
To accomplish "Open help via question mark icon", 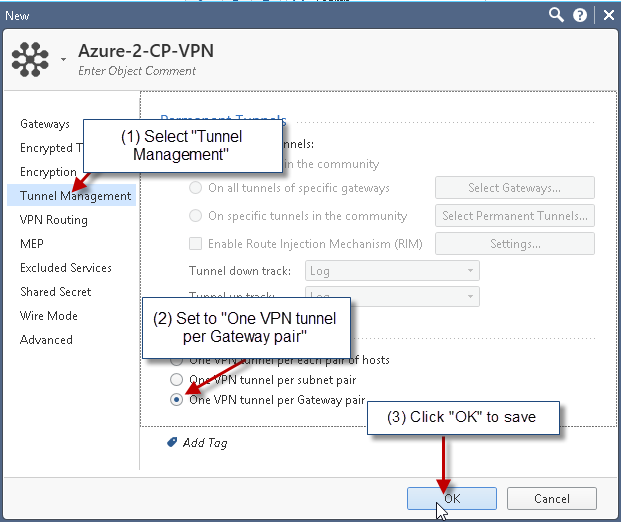I will [x=580, y=15].
